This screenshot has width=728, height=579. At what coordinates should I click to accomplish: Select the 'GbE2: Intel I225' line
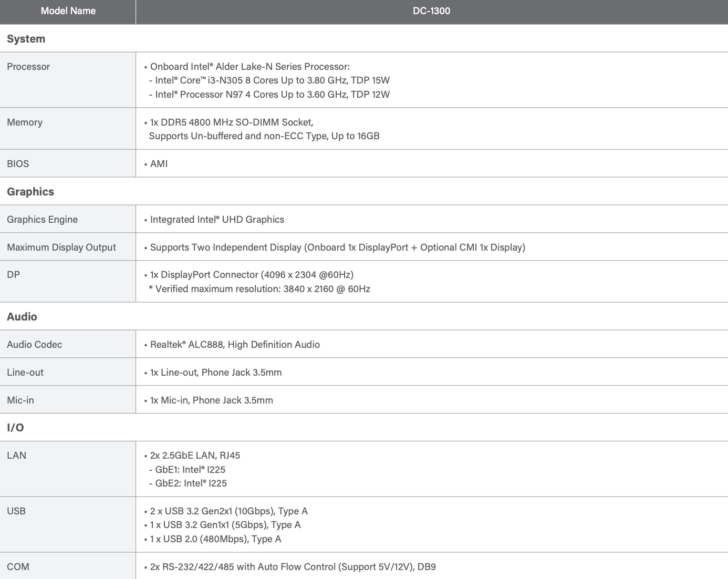coord(188,483)
